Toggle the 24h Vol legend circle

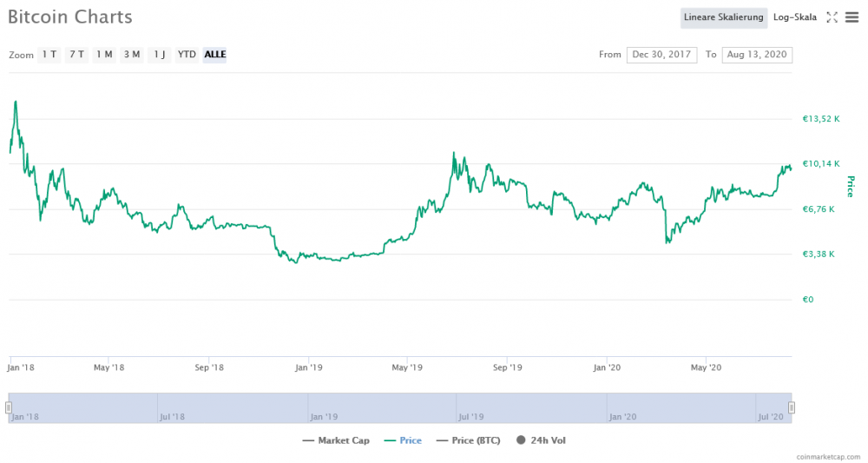pos(520,440)
